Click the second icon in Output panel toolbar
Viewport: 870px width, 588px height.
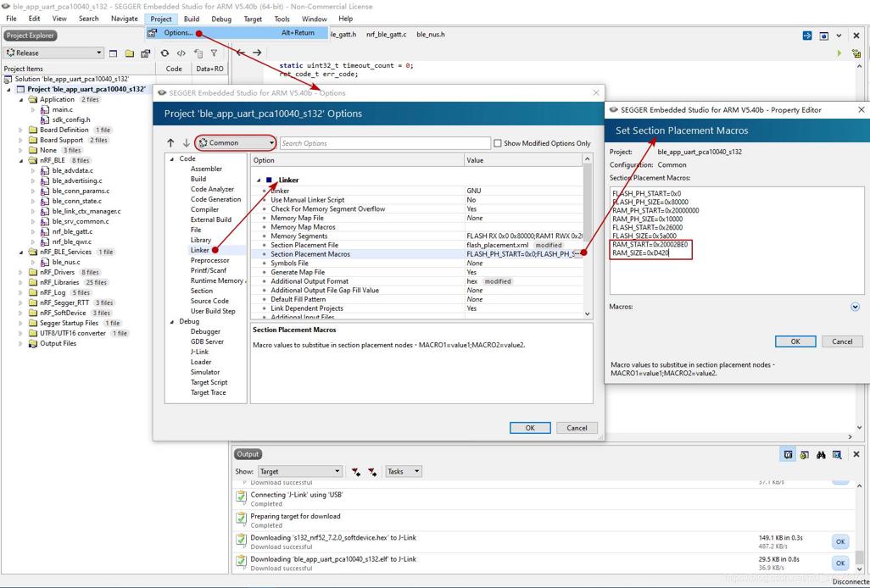tap(805, 454)
